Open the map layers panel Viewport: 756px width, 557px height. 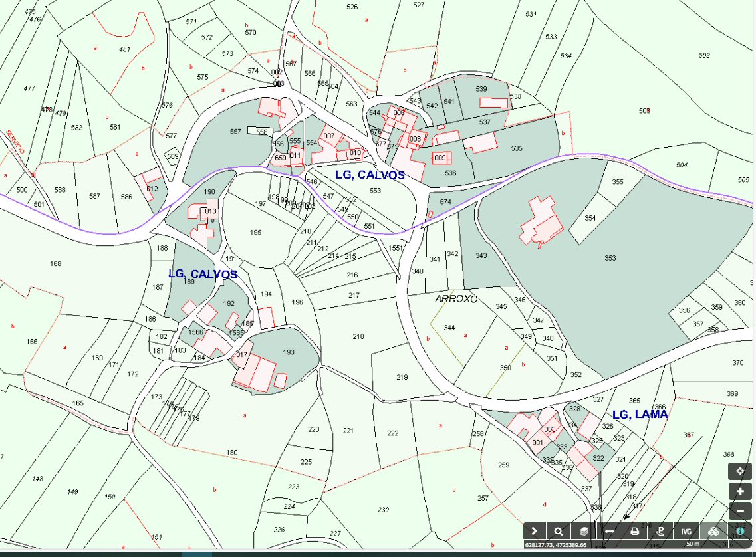[583, 531]
